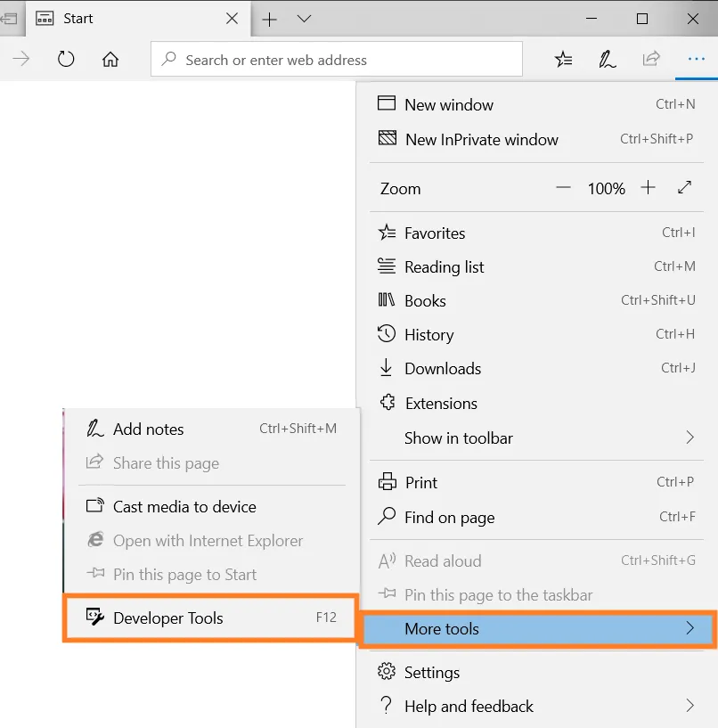The width and height of the screenshot is (718, 728).
Task: Choose New window from the menu
Action: pyautogui.click(x=536, y=104)
